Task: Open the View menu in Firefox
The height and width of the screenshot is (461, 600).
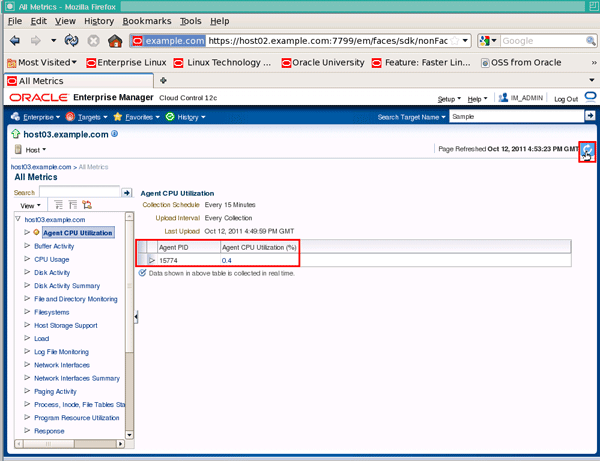Action: coord(65,21)
